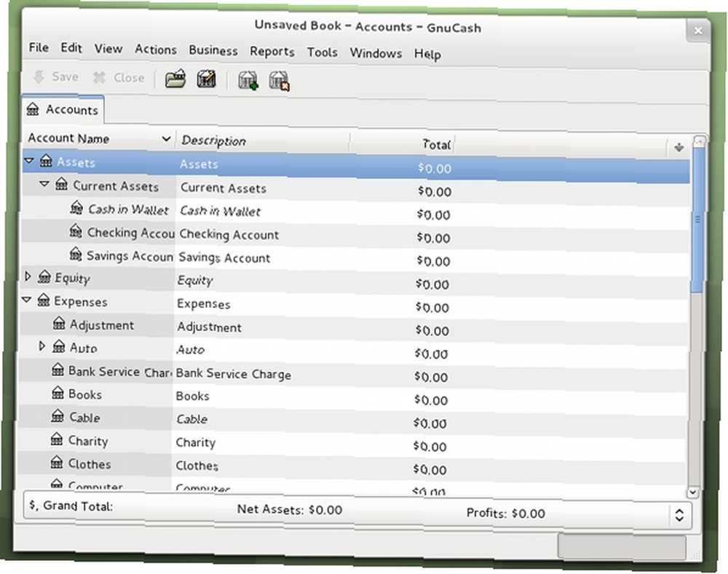
Task: Click the bank icon beside Current Assets
Action: (x=61, y=184)
